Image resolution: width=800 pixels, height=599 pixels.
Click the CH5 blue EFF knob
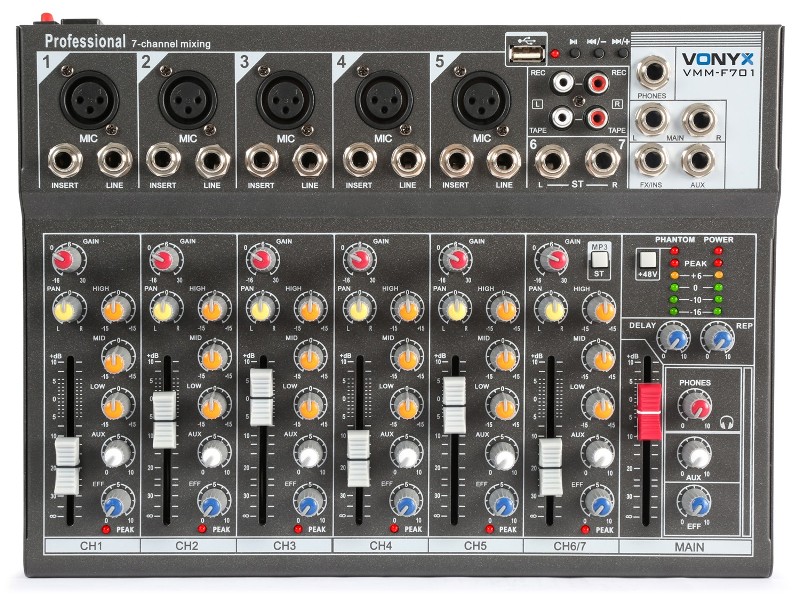pyautogui.click(x=503, y=502)
